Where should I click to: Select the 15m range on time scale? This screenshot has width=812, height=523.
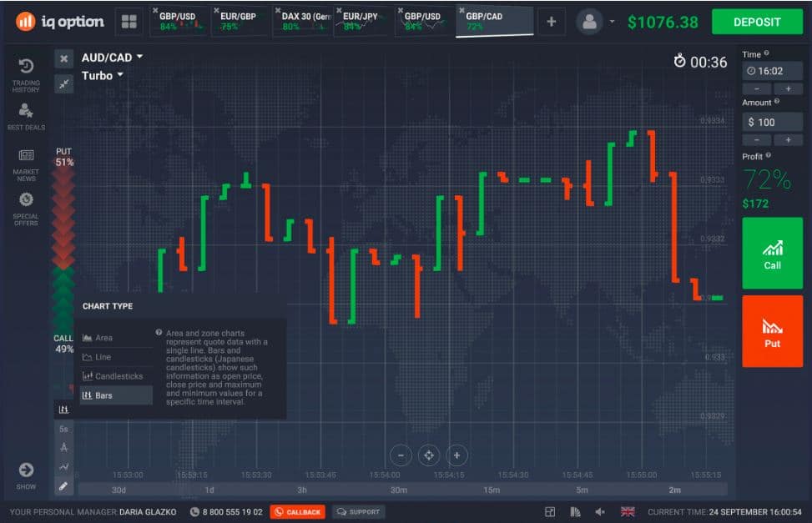pos(492,490)
